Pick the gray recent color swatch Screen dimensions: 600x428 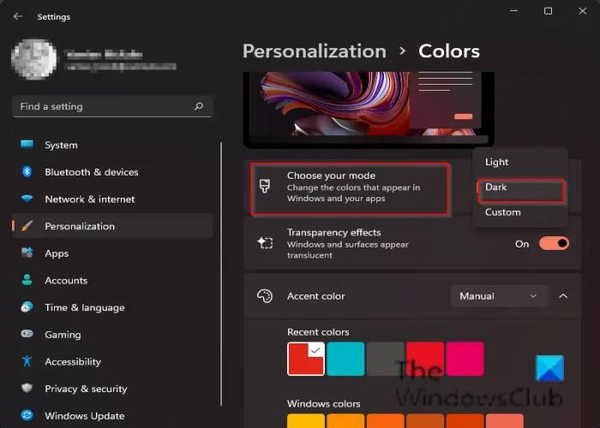385,359
